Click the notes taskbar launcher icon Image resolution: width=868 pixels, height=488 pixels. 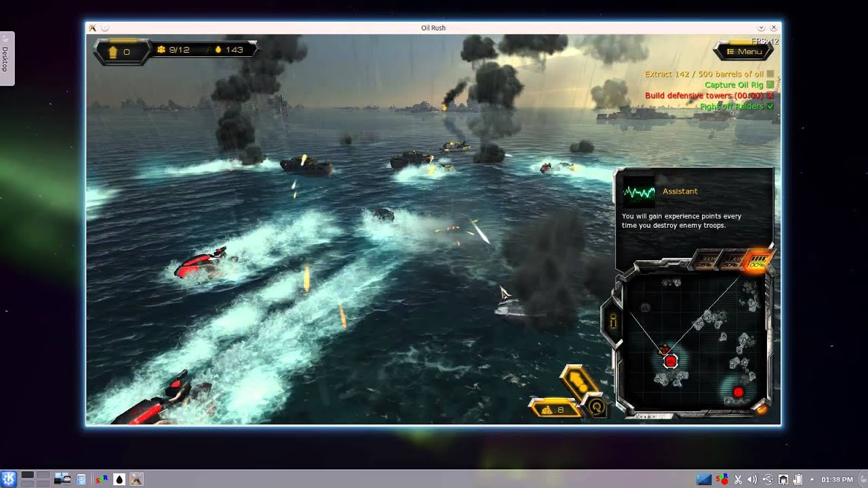pos(81,479)
